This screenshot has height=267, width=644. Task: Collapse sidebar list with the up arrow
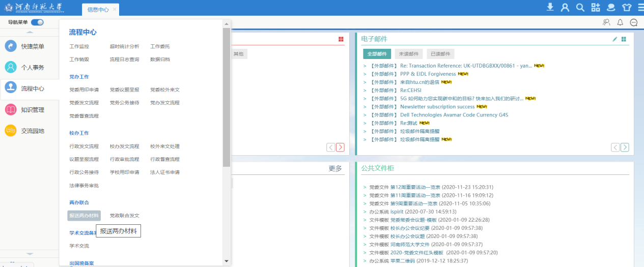coord(30,33)
